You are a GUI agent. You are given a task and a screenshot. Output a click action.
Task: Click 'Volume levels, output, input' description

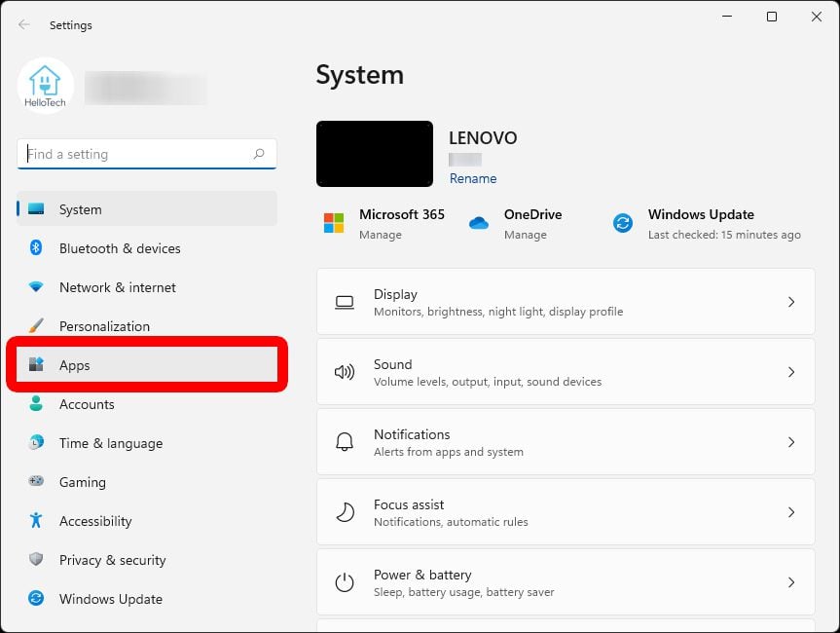click(x=488, y=382)
